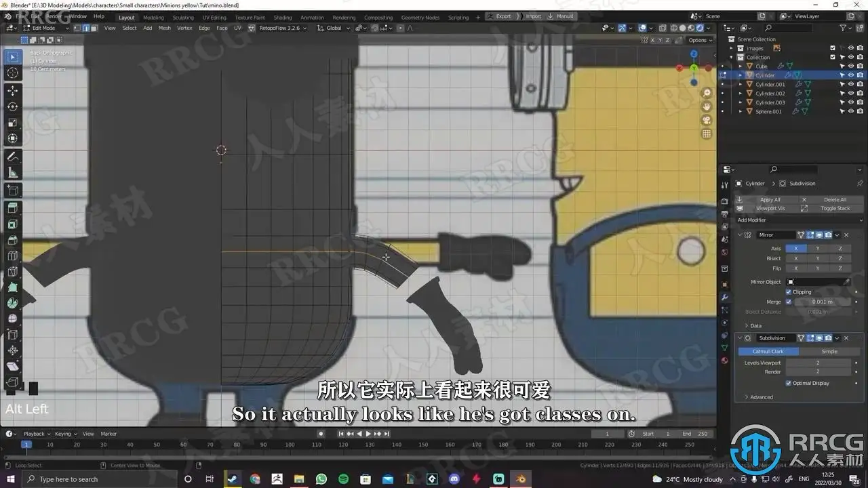Open Object Data properties green triangle tab
Screen dimensions: 868x488
724,348
